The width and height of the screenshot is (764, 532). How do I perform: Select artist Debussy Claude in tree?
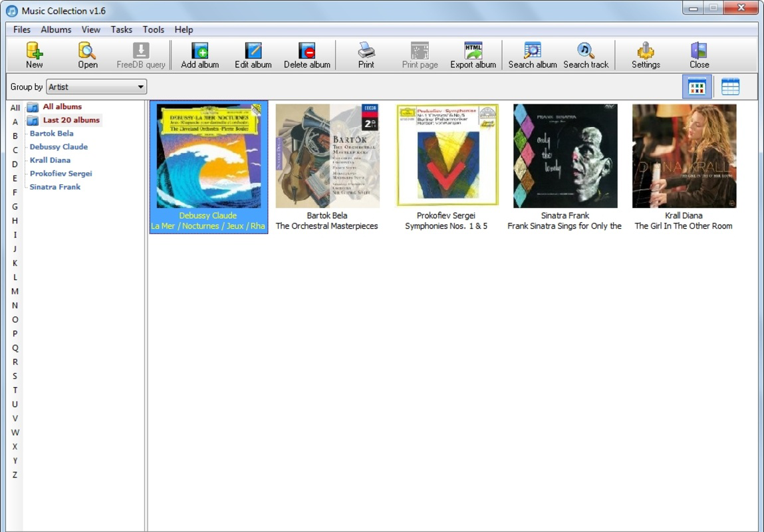tap(59, 147)
